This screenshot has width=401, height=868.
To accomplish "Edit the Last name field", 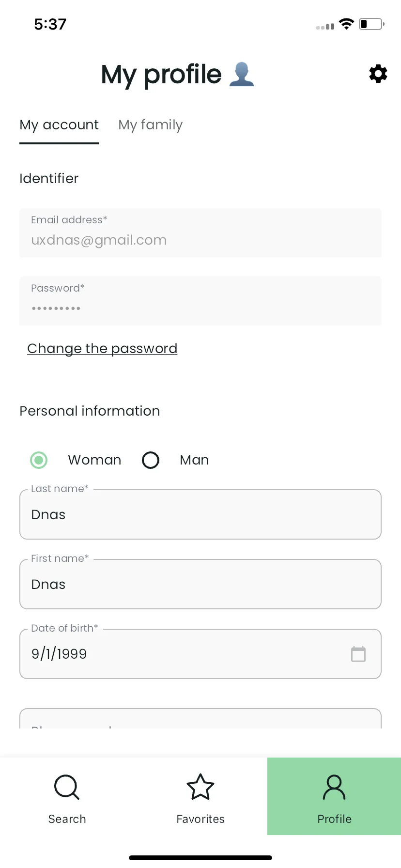I will pos(200,514).
